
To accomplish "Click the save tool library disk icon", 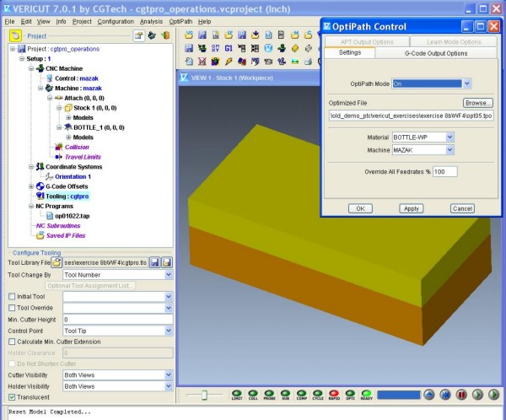I will tap(155, 262).
